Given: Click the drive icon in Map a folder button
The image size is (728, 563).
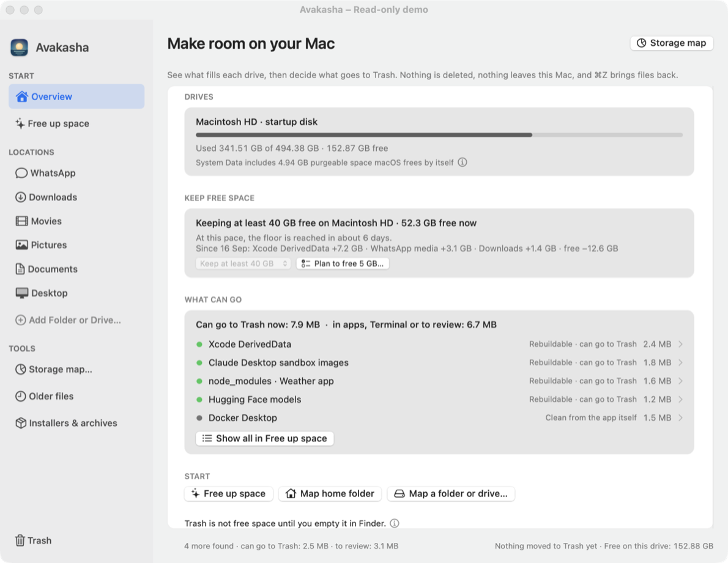Looking at the screenshot, I should 399,494.
